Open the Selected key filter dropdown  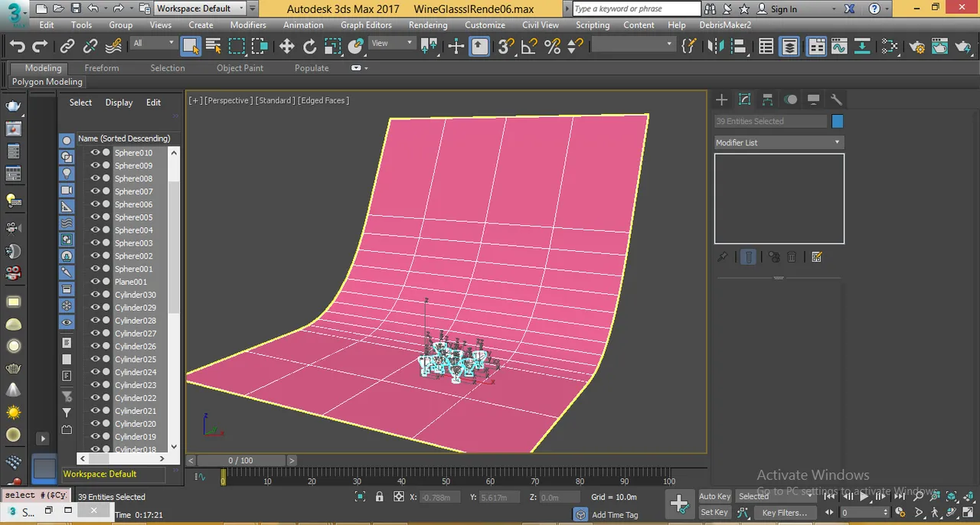[775, 496]
